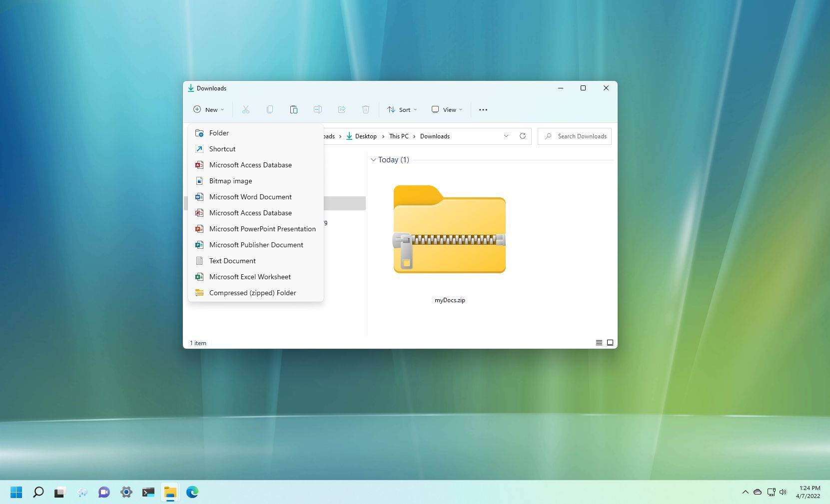Screen dimensions: 830x504
Task: Switch to large thumbnails view in the status bar
Action: point(610,343)
